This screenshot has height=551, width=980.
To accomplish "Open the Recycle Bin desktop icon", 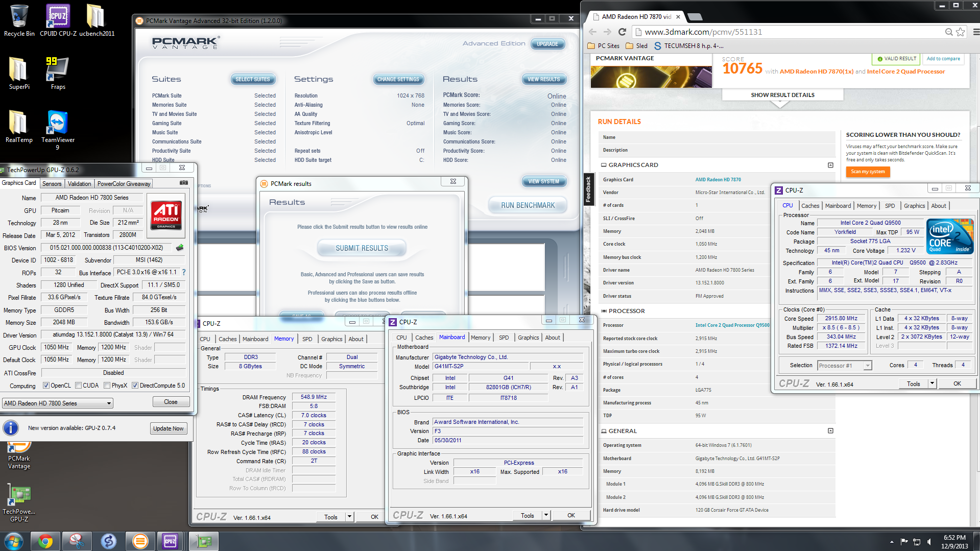I will (x=19, y=20).
